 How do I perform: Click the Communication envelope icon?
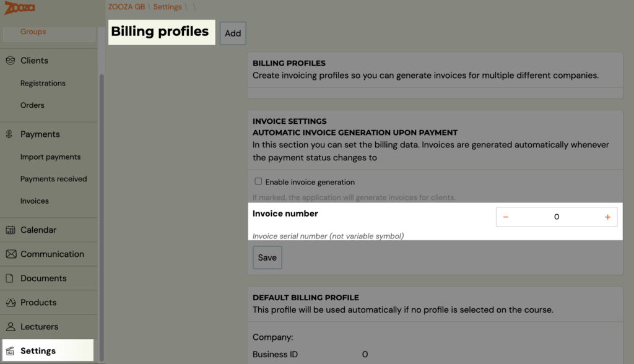11,254
